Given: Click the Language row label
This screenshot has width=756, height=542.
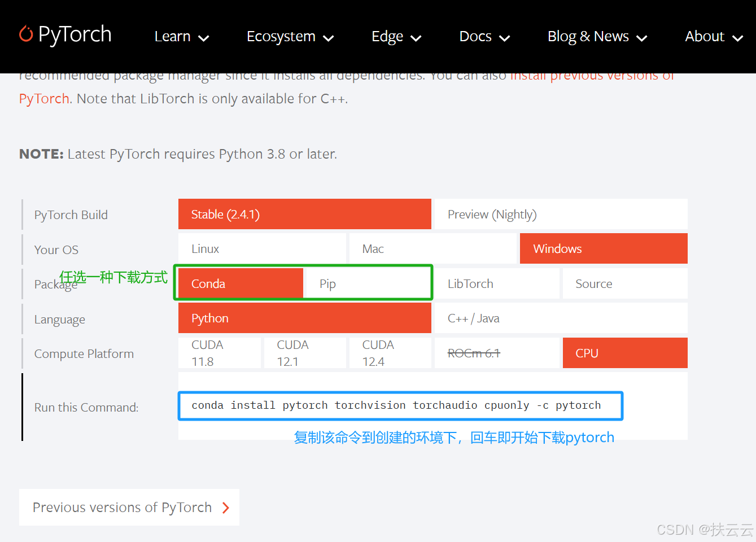Looking at the screenshot, I should (x=59, y=320).
